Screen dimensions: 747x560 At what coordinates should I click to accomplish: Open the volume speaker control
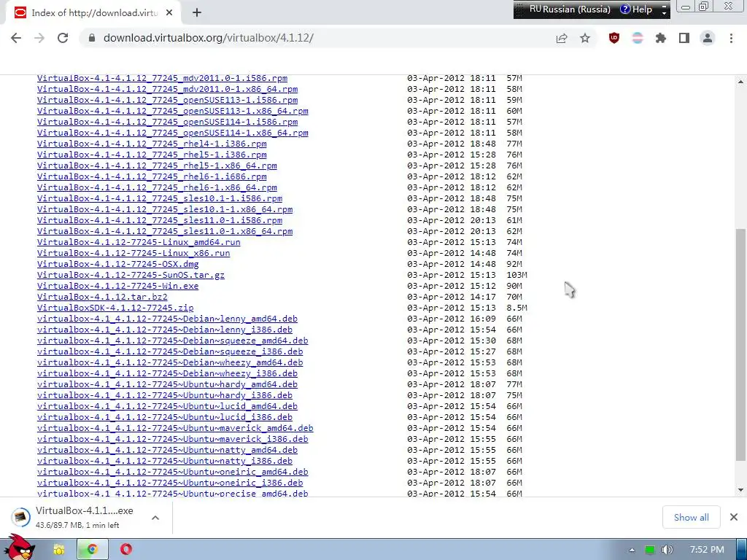click(x=667, y=550)
